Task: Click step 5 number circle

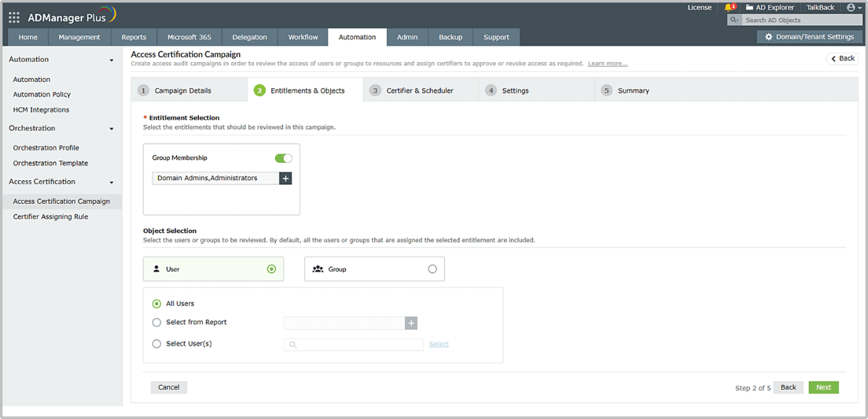Action: pos(607,90)
